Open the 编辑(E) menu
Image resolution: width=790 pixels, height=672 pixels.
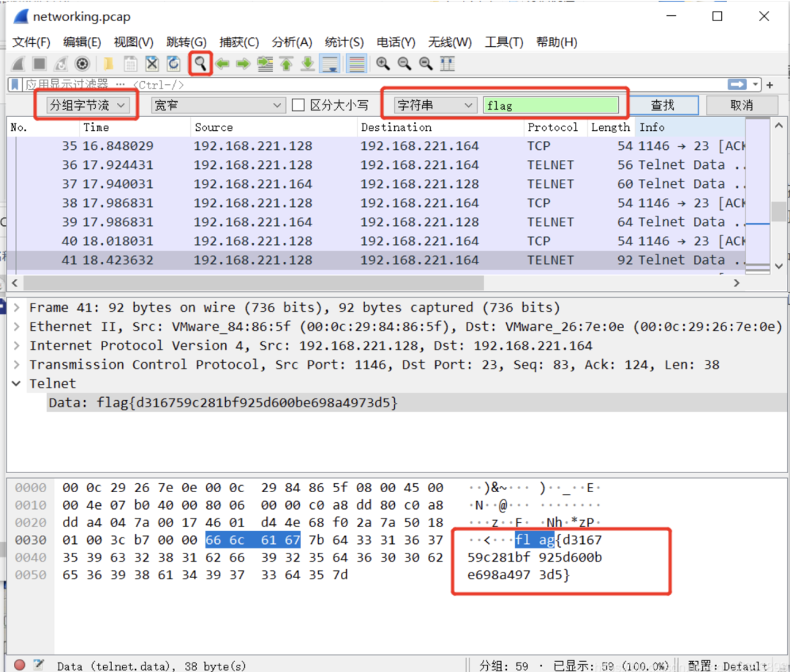[x=82, y=42]
